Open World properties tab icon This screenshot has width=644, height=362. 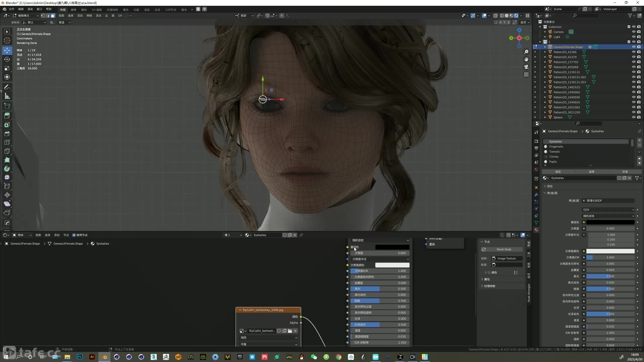click(x=536, y=169)
